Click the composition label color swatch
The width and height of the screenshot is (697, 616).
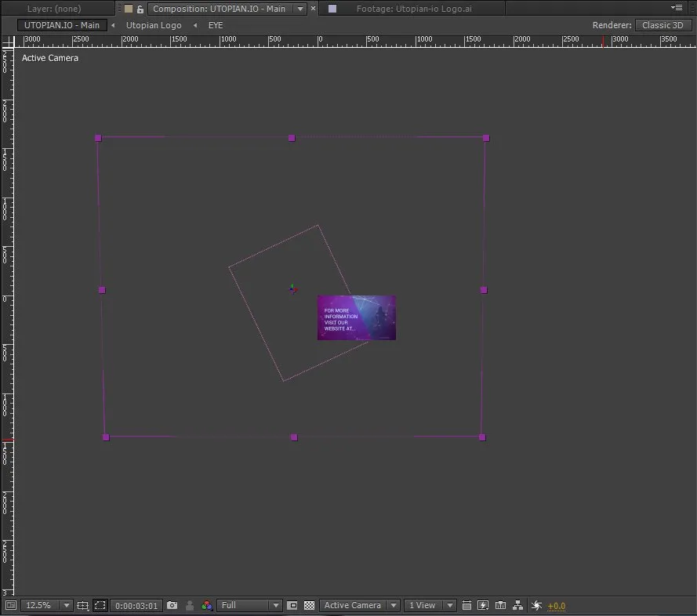click(129, 9)
